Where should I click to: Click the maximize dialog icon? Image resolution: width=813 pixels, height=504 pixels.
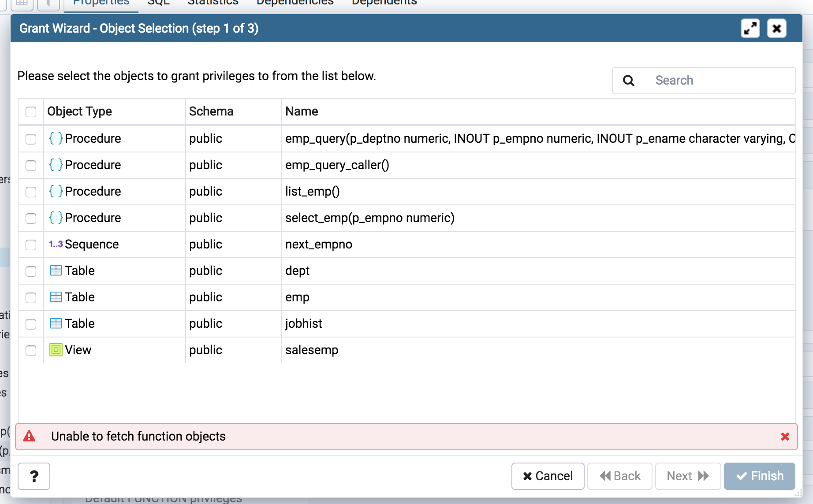750,29
